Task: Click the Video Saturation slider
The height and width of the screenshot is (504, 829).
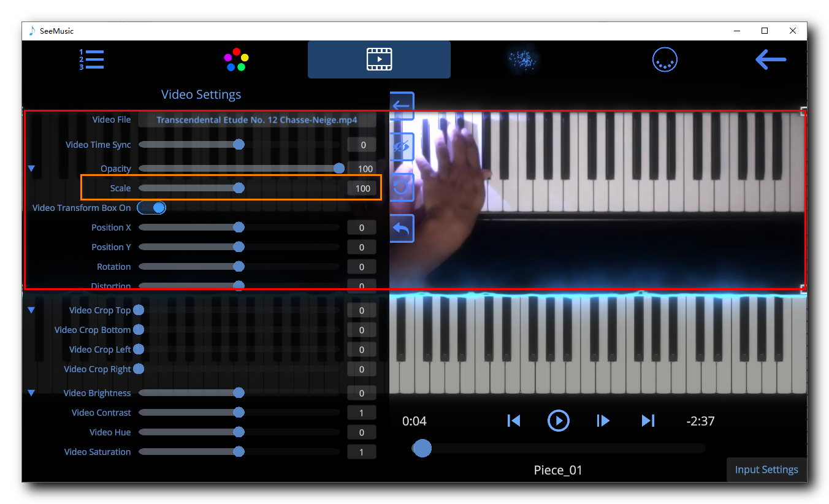Action: tap(239, 452)
